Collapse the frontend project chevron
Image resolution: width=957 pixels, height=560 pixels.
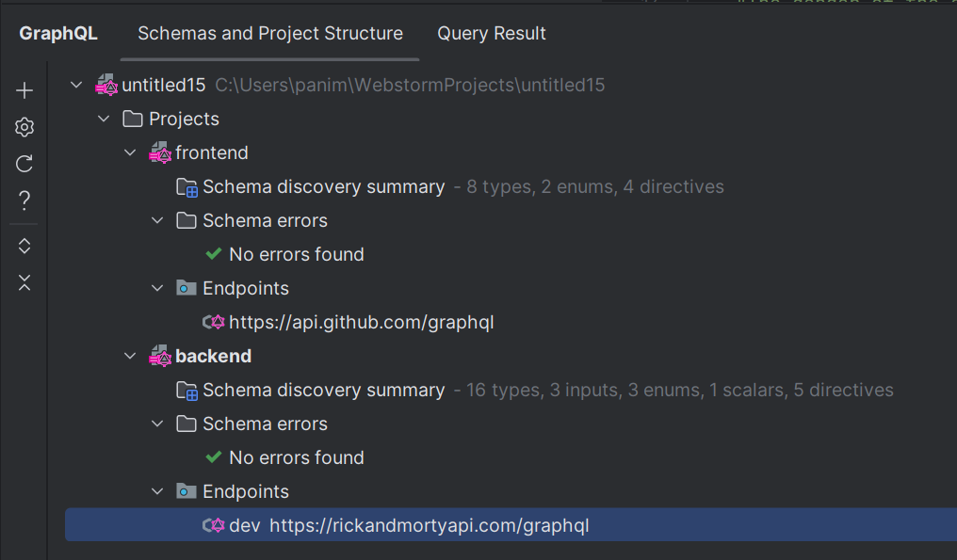pyautogui.click(x=130, y=152)
